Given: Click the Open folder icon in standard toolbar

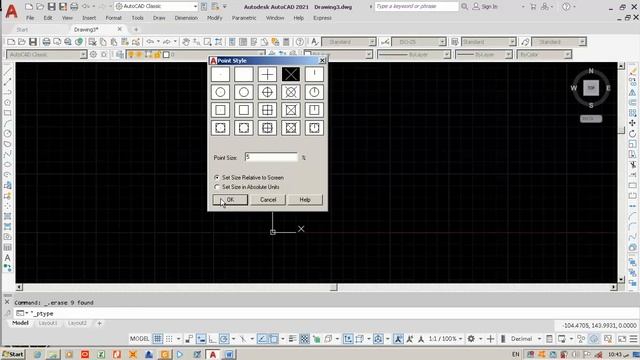Looking at the screenshot, I should point(22,42).
